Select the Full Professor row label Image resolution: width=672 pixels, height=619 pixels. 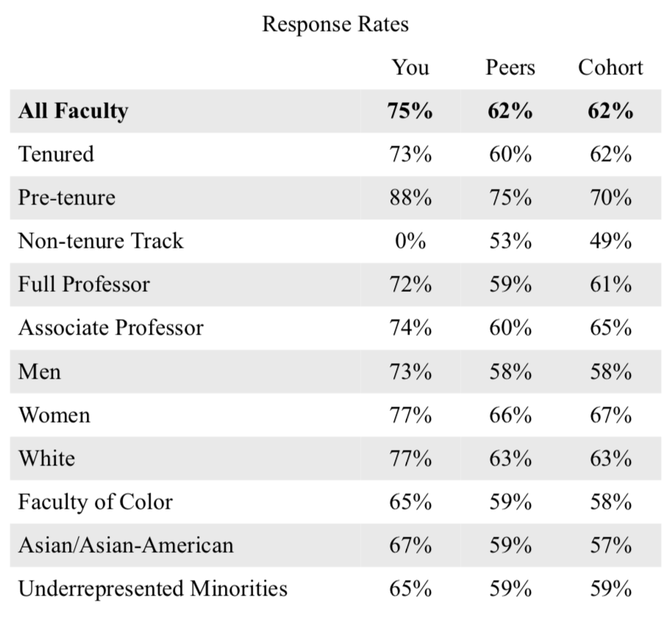click(x=84, y=285)
